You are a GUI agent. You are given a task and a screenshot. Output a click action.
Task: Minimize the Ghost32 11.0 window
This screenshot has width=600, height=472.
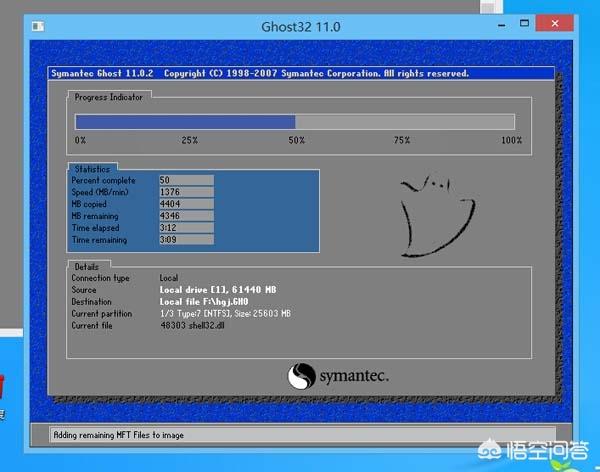click(502, 25)
